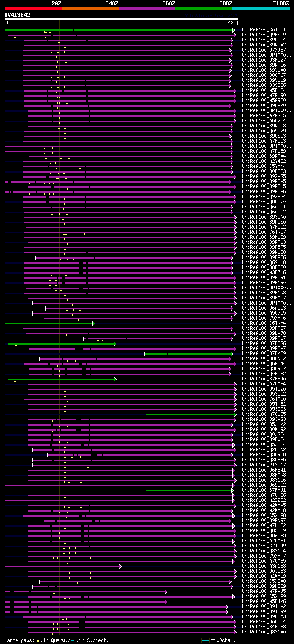Select the hit label UniRef100_C5XCX8

tap(263, 581)
